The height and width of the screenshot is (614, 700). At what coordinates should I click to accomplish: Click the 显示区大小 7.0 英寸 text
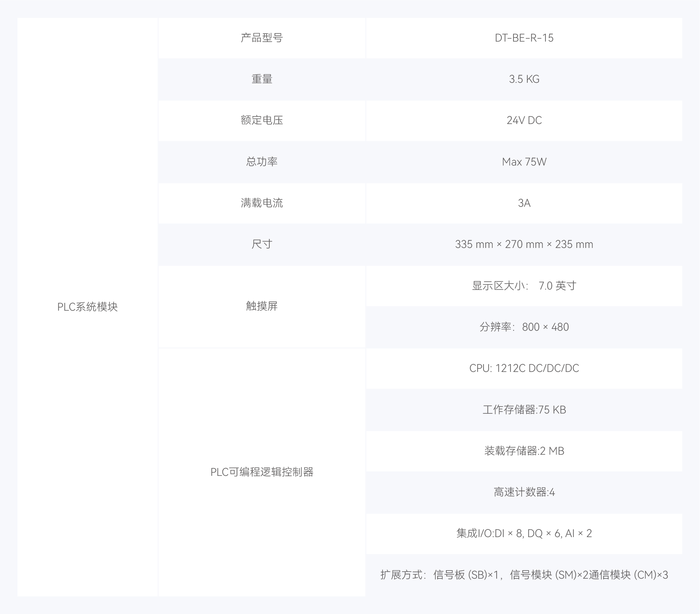point(524,285)
